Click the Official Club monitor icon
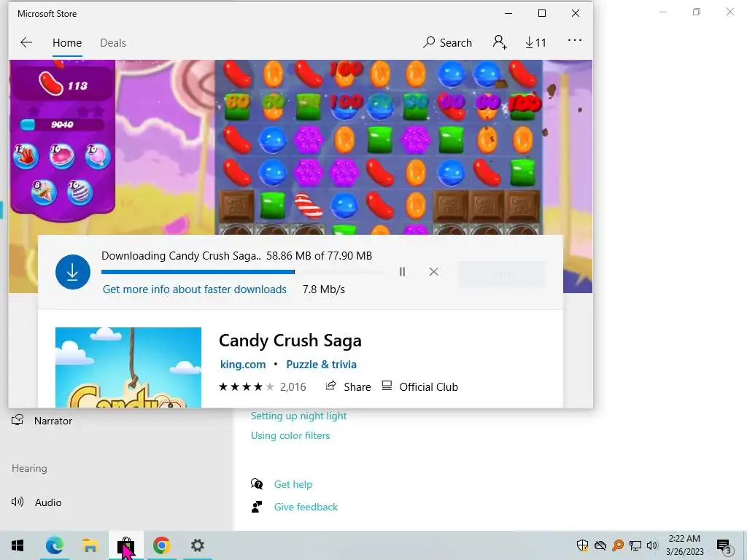 pyautogui.click(x=387, y=386)
